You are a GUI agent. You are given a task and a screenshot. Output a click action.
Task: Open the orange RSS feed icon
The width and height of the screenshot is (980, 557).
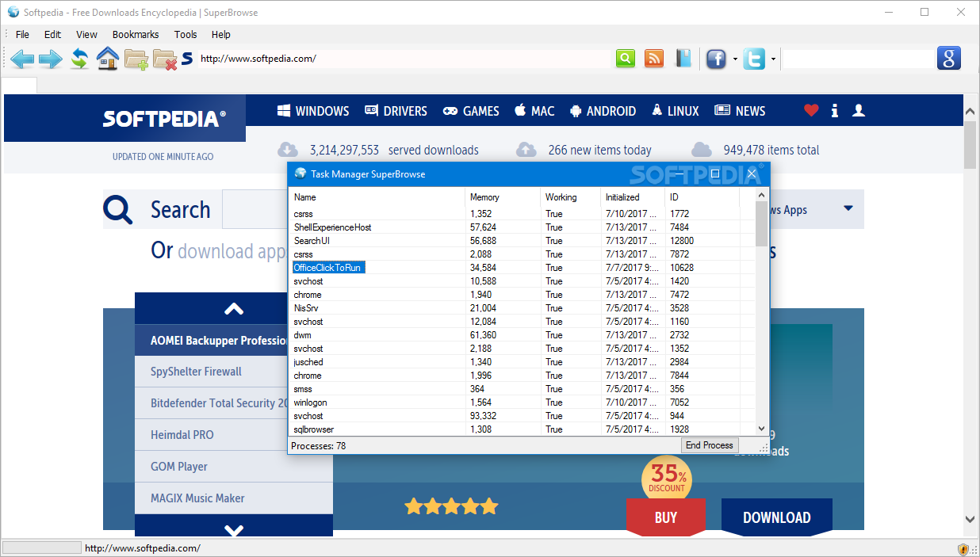(x=654, y=58)
